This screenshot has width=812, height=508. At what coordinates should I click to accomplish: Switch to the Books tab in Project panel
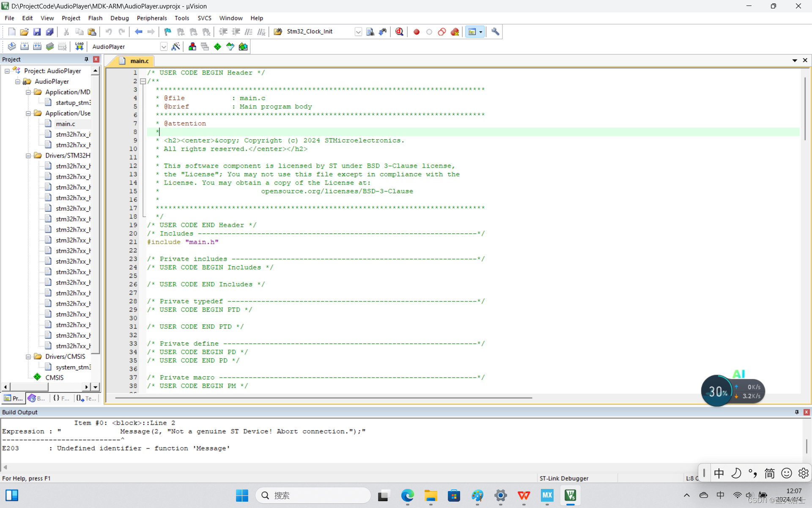click(x=37, y=398)
